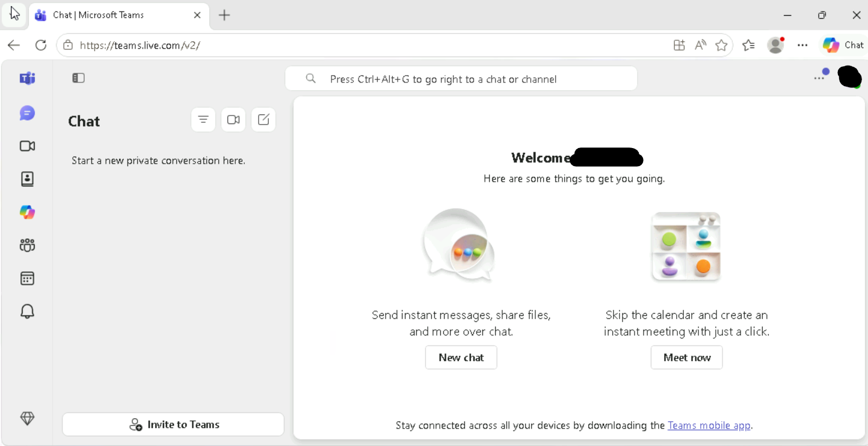This screenshot has width=868, height=446.
Task: Select the Chat | Microsoft Teams tab
Action: coord(119,15)
